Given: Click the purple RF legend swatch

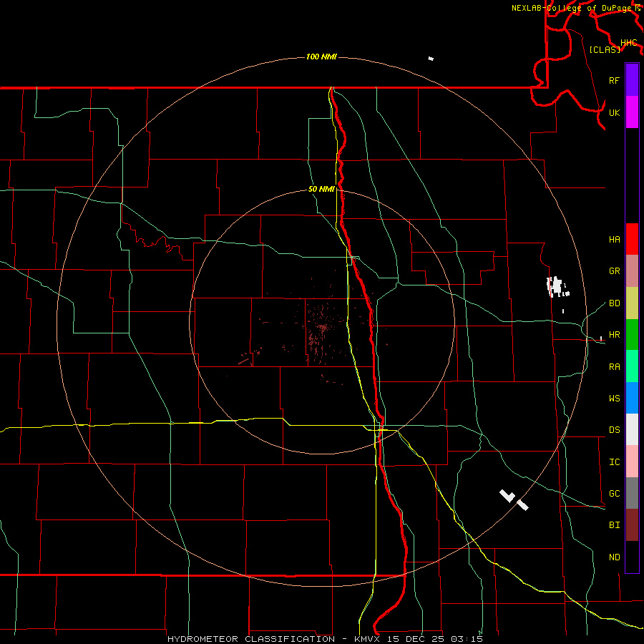Looking at the screenshot, I should click(632, 80).
